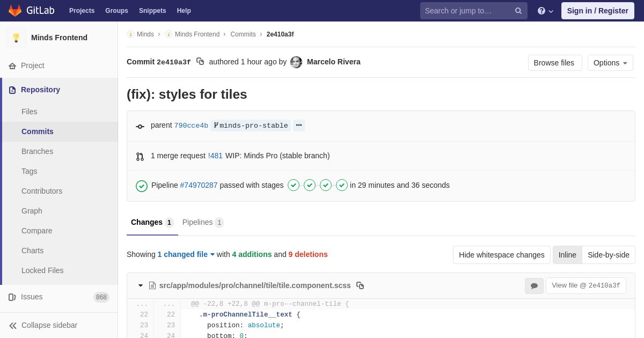
Task: Open Charts in the repository sidebar
Action: point(60,251)
